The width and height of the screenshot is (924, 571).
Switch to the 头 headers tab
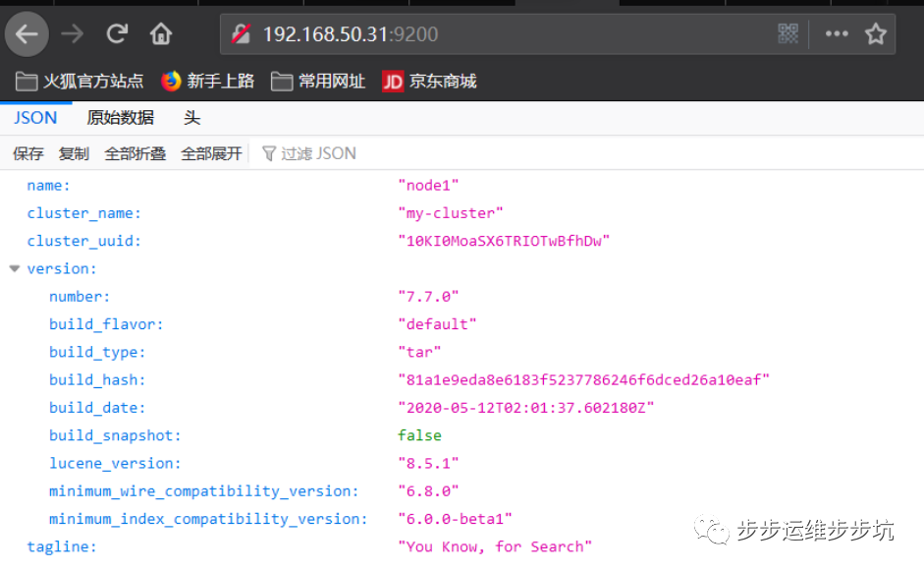[x=191, y=118]
